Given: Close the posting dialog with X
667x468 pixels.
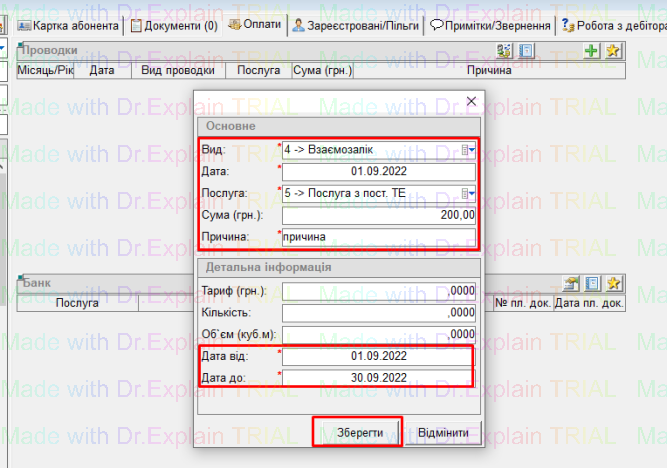Looking at the screenshot, I should click(471, 101).
